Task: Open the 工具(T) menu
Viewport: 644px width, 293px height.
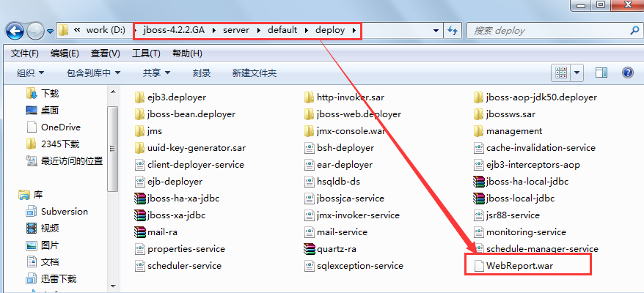Action: [x=146, y=53]
